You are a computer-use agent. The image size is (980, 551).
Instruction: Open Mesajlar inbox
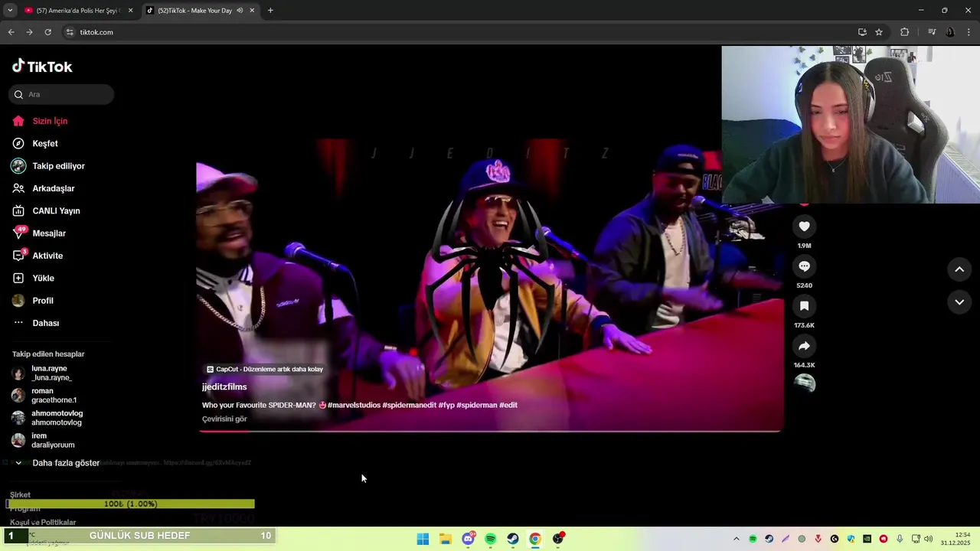(49, 233)
